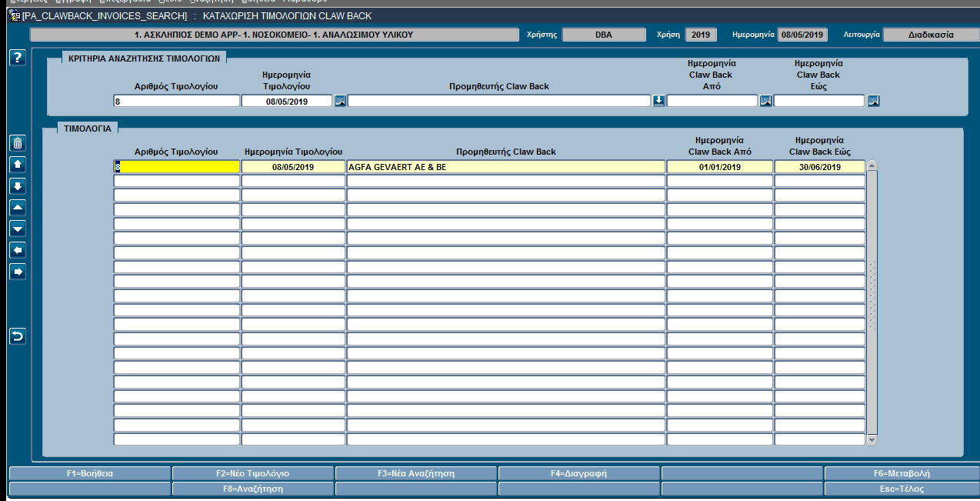The width and height of the screenshot is (980, 501).
Task: Open calendar for Claw Back Από criteria
Action: click(x=765, y=101)
